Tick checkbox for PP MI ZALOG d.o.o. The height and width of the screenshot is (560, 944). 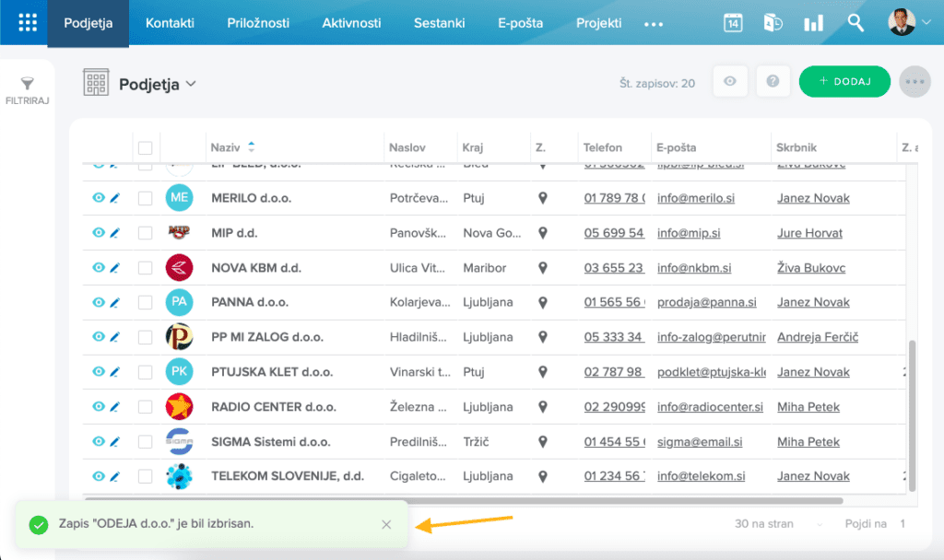point(145,337)
